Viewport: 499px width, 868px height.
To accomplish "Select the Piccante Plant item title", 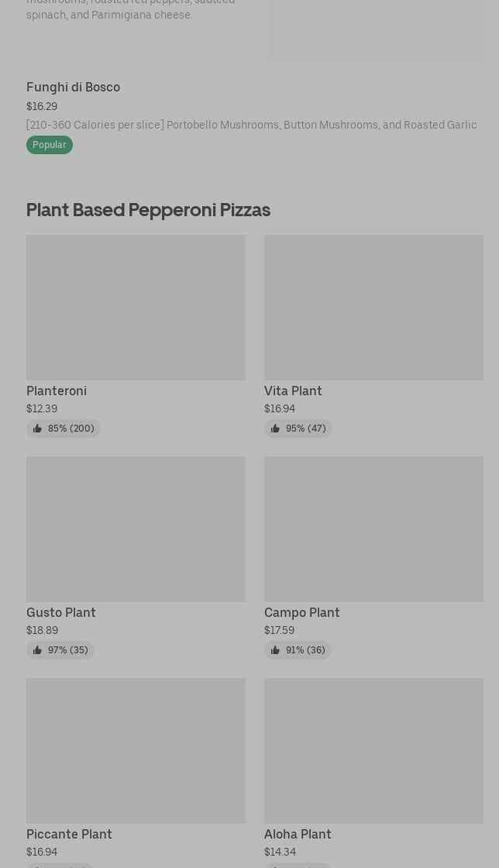I will 69,835.
